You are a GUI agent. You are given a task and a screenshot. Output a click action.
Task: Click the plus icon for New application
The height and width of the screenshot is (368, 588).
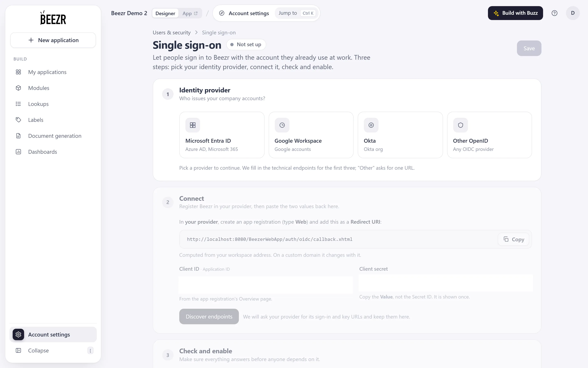(31, 40)
